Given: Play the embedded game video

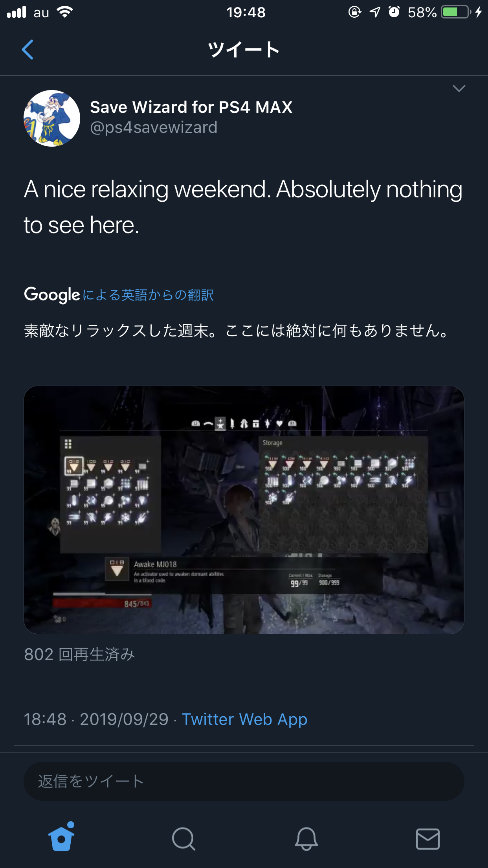Looking at the screenshot, I should click(x=244, y=510).
